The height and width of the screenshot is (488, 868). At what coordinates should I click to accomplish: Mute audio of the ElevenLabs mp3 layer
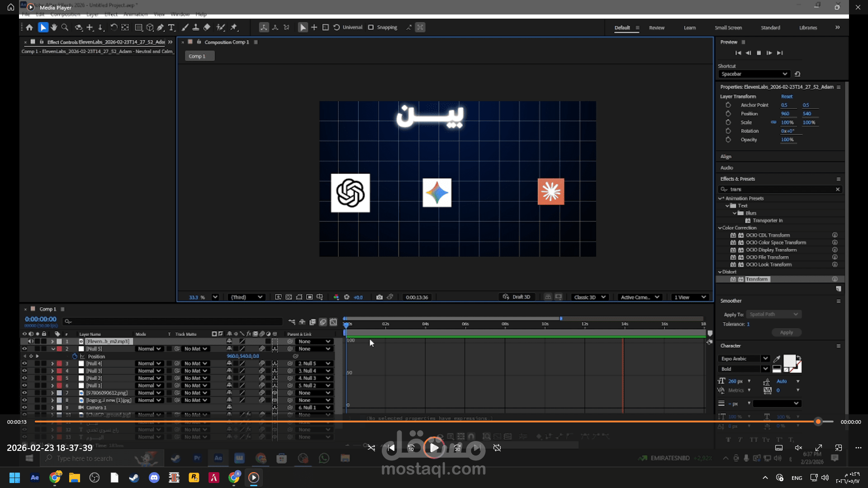[31, 341]
